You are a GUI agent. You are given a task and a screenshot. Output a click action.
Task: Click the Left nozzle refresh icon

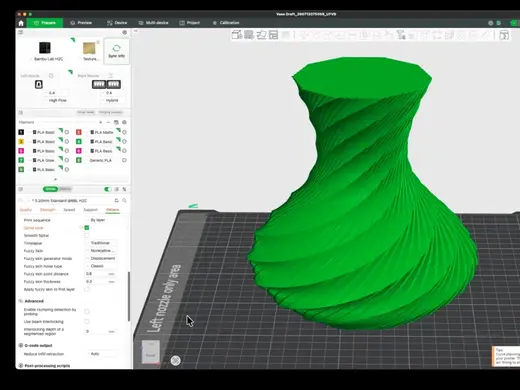[x=51, y=76]
